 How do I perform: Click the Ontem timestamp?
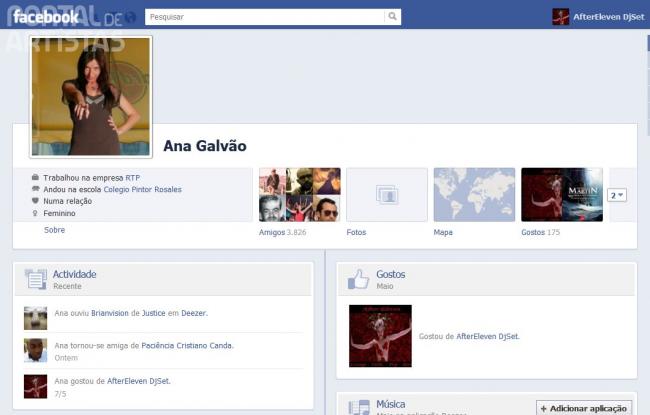click(66, 357)
